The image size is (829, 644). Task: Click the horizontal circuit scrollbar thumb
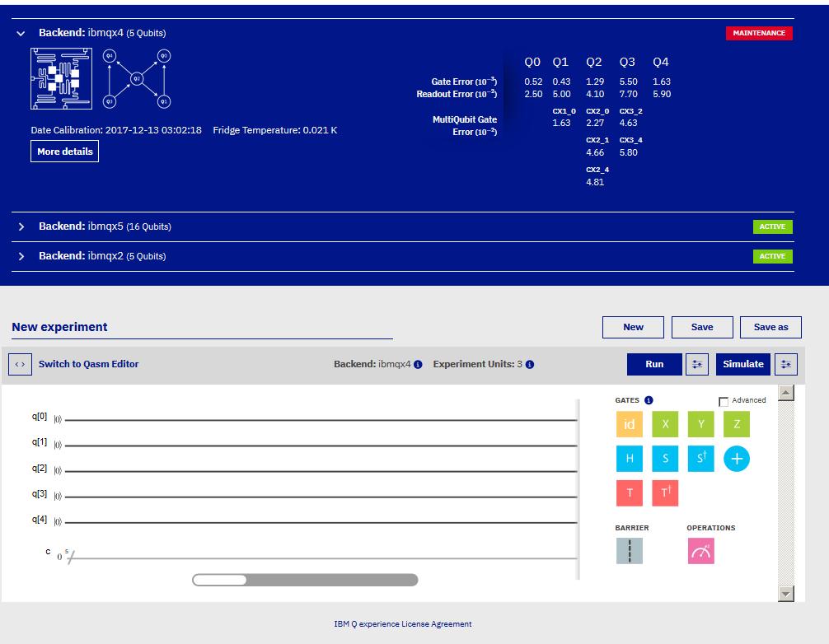pyautogui.click(x=219, y=580)
